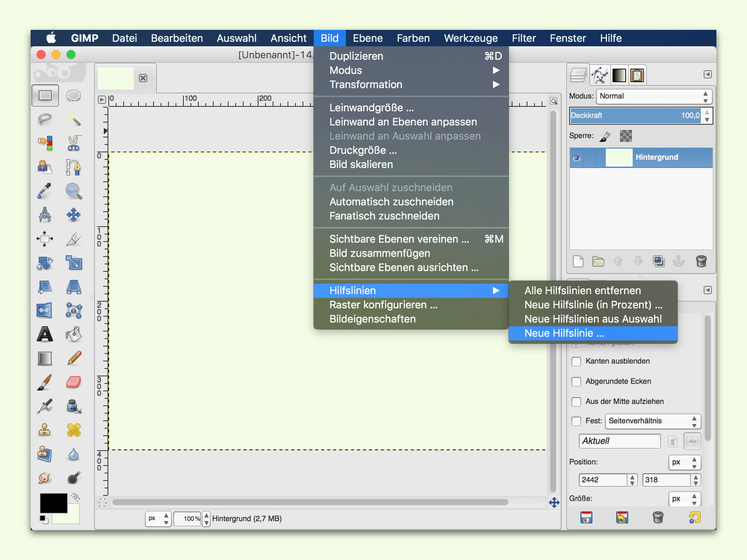Image resolution: width=747 pixels, height=560 pixels.
Task: Adjust the Deckkraft opacity slider
Action: tap(635, 116)
